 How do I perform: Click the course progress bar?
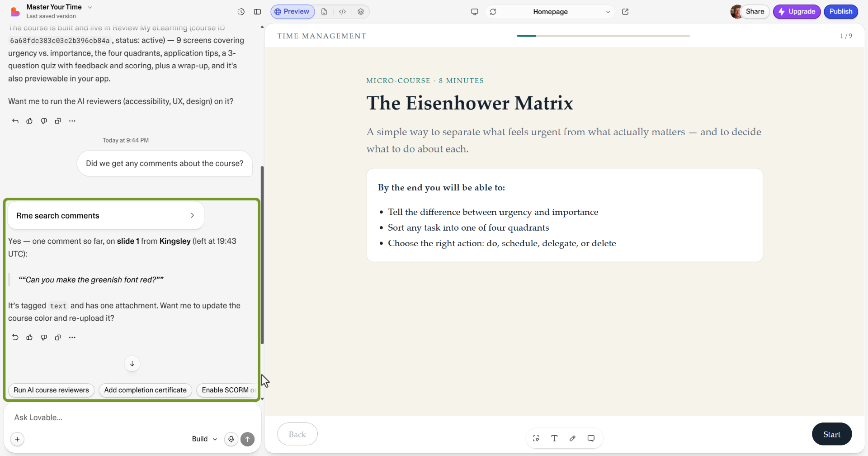point(603,36)
